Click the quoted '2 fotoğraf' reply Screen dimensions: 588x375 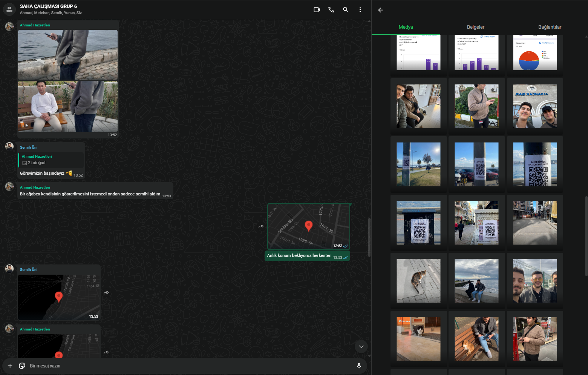pos(51,160)
